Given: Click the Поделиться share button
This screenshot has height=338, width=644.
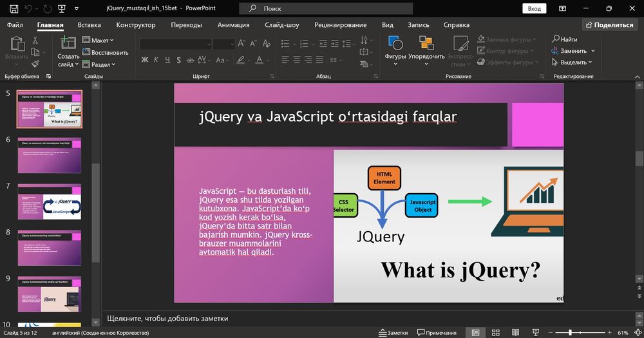Looking at the screenshot, I should pos(610,24).
